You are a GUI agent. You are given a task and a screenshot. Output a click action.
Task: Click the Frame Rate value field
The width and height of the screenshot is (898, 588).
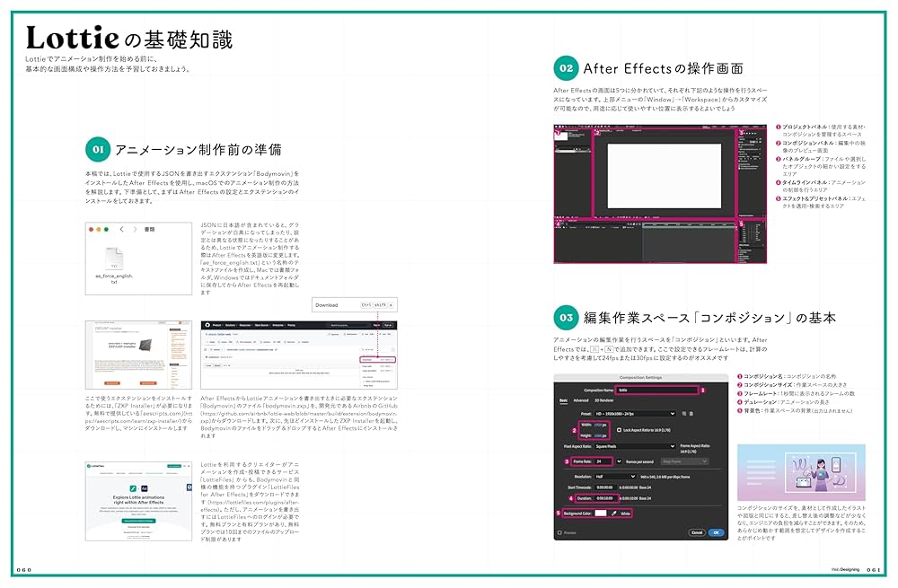(603, 461)
